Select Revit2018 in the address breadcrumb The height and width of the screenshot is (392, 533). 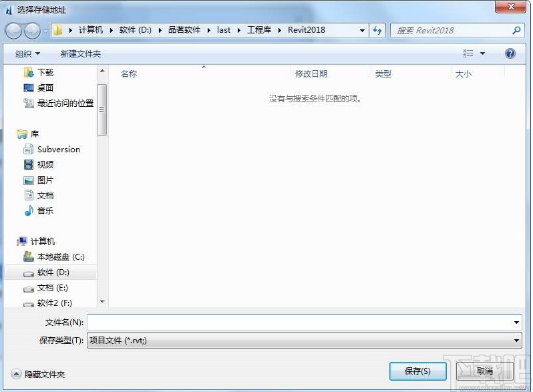click(x=307, y=30)
